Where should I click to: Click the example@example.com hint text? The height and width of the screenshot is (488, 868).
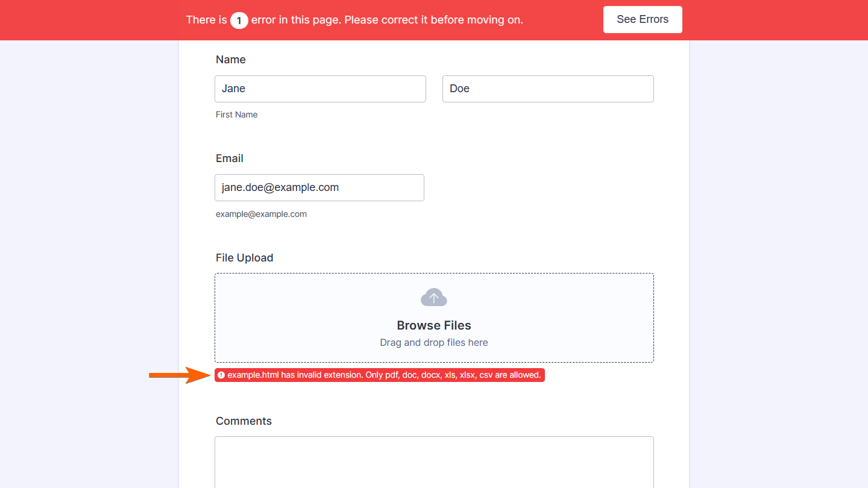pos(261,214)
